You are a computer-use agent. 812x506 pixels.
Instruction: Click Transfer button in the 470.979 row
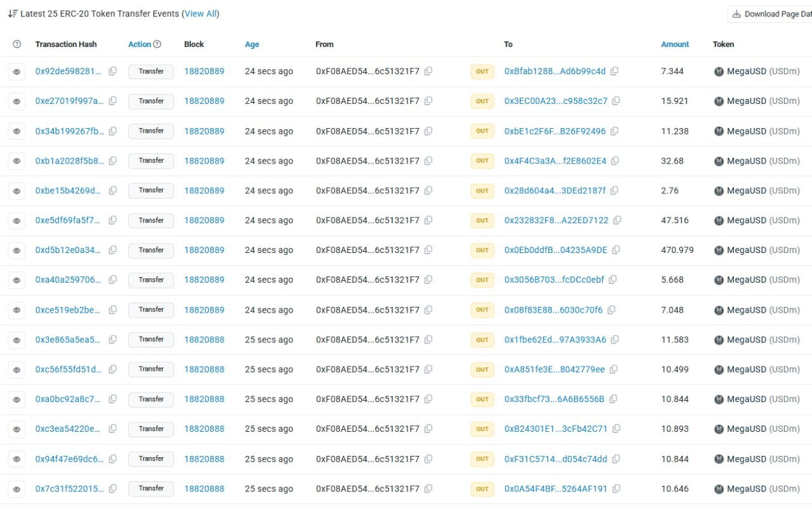point(151,250)
